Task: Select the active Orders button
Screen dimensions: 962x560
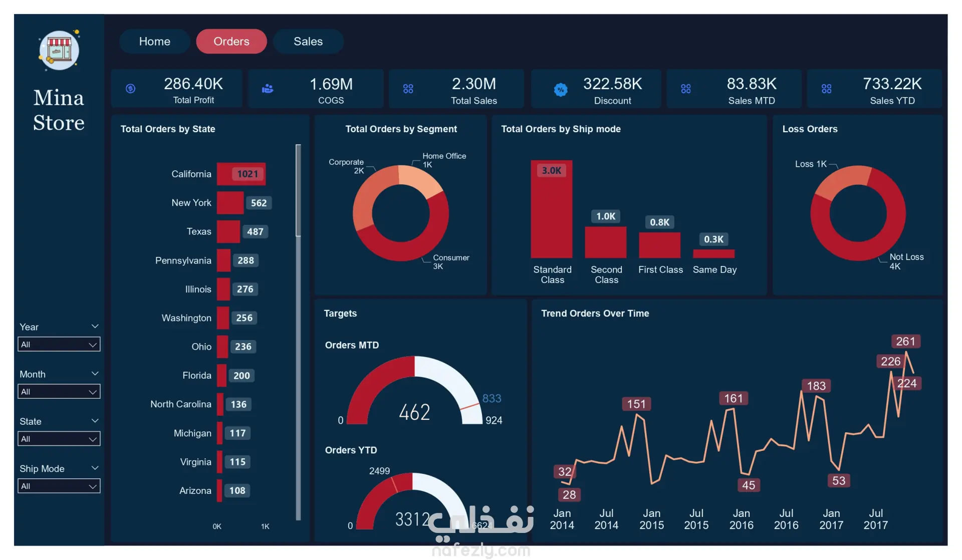Action: [x=231, y=42]
